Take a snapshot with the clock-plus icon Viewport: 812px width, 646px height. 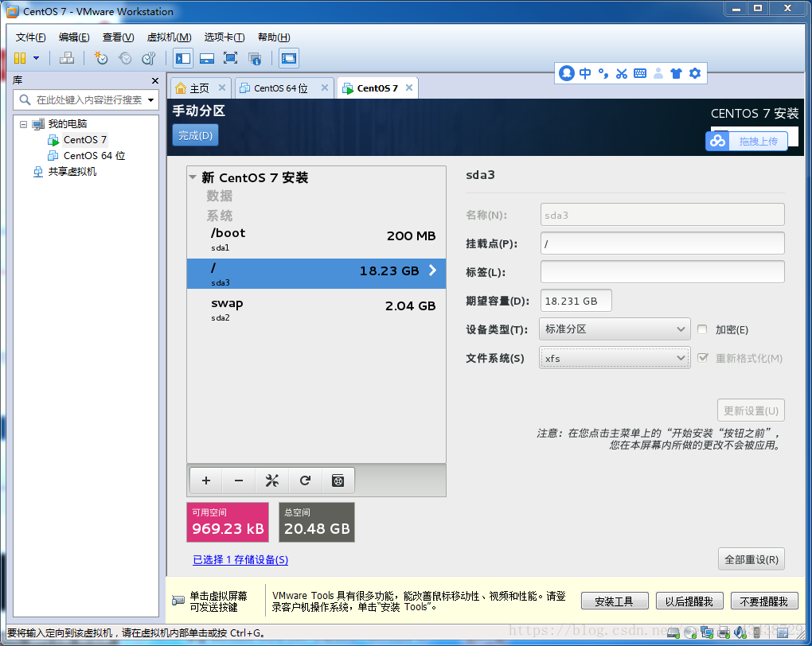[100, 58]
